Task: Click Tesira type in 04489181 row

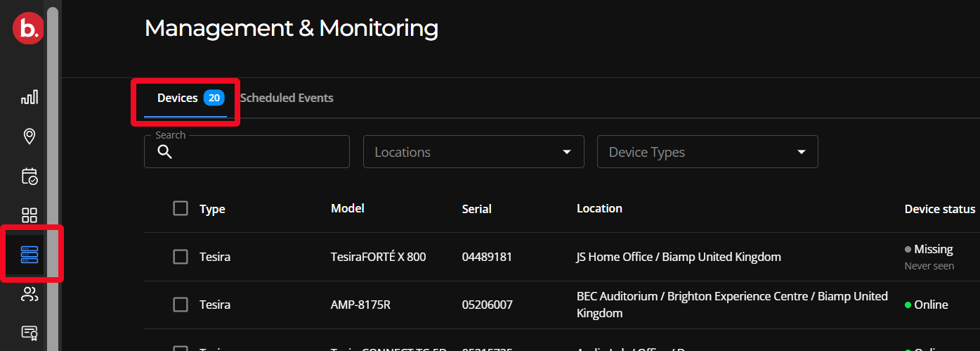Action: [215, 257]
